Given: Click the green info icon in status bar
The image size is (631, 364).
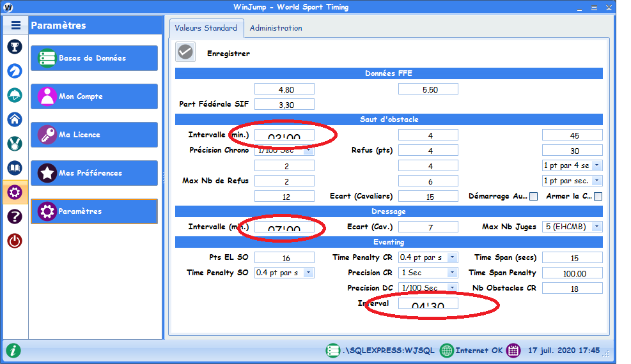Looking at the screenshot, I should 13,351.
